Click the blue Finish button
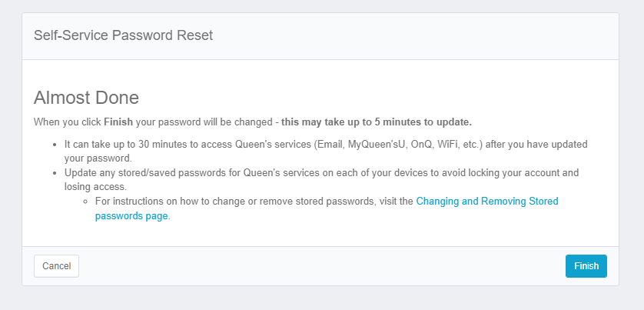Image resolution: width=644 pixels, height=310 pixels. click(x=586, y=266)
